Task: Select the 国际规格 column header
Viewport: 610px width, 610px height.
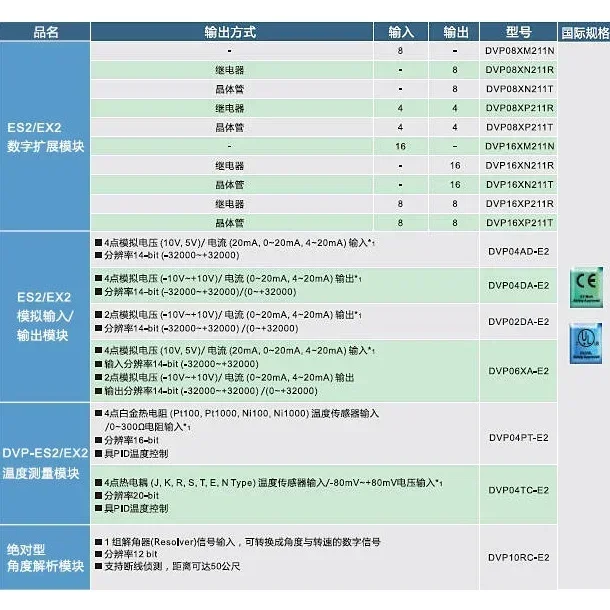Action: click(x=584, y=33)
